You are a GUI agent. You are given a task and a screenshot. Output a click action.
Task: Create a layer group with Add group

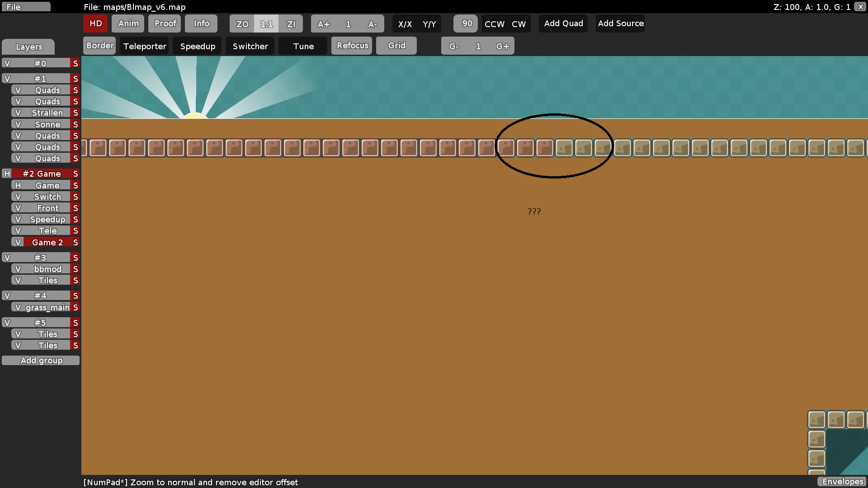pyautogui.click(x=41, y=360)
